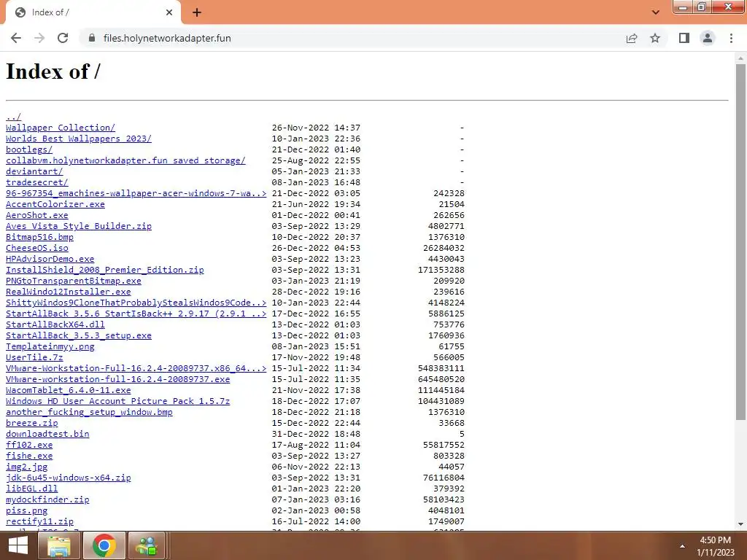Open Chrome's three-dot menu

(x=731, y=38)
